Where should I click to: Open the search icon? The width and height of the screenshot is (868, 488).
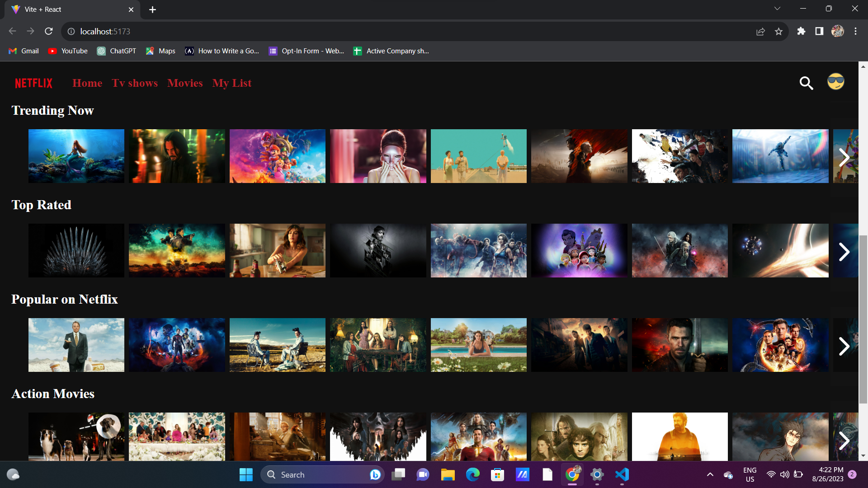(807, 83)
